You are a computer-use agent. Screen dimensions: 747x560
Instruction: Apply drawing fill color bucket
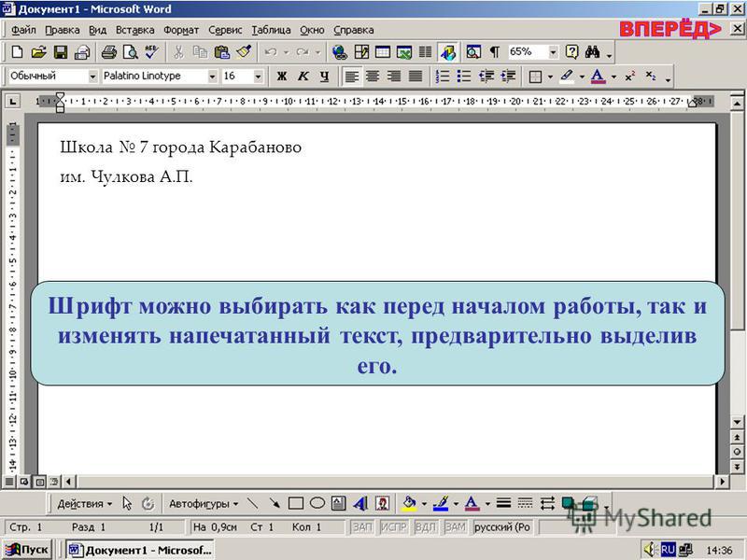click(409, 503)
